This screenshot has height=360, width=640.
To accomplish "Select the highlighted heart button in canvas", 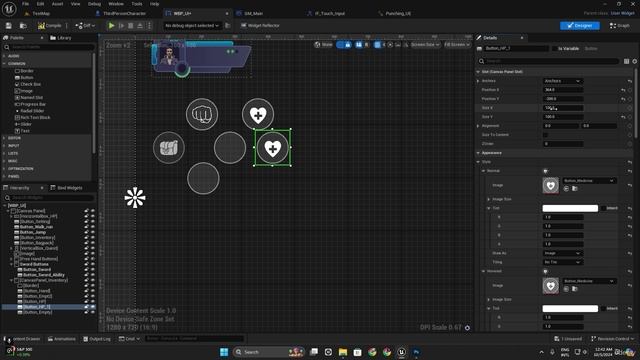I will 273,148.
